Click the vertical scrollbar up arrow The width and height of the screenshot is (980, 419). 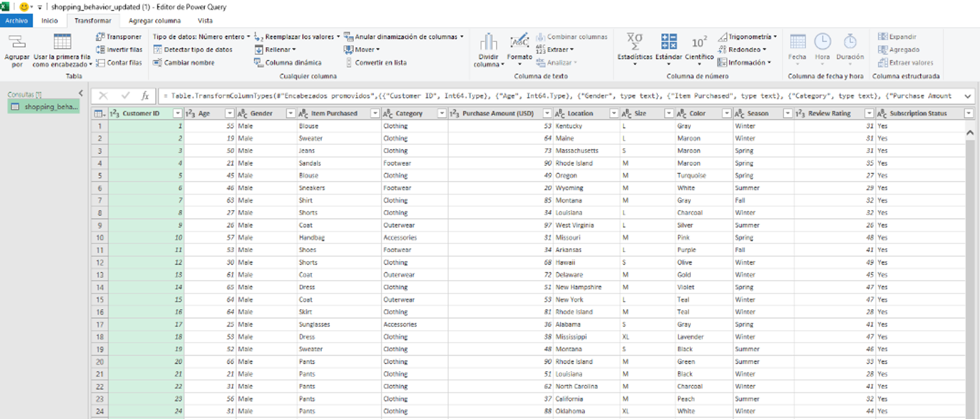[970, 133]
